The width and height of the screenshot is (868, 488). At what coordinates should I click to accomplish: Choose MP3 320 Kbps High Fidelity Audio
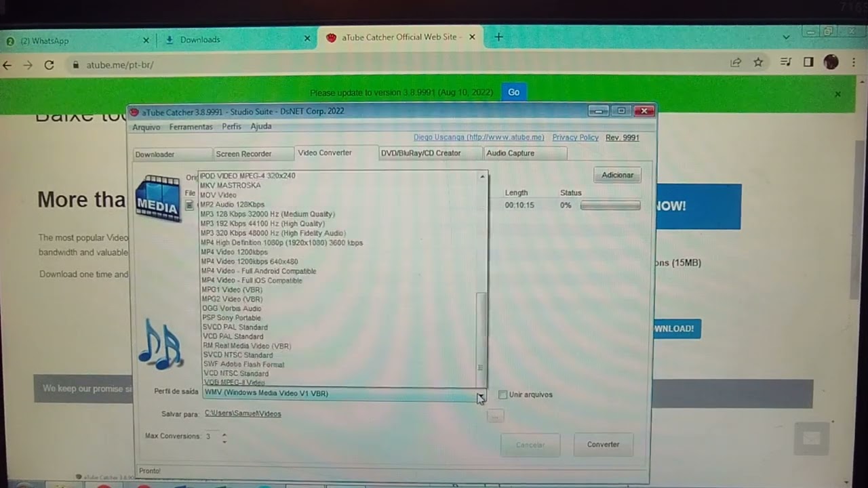273,233
